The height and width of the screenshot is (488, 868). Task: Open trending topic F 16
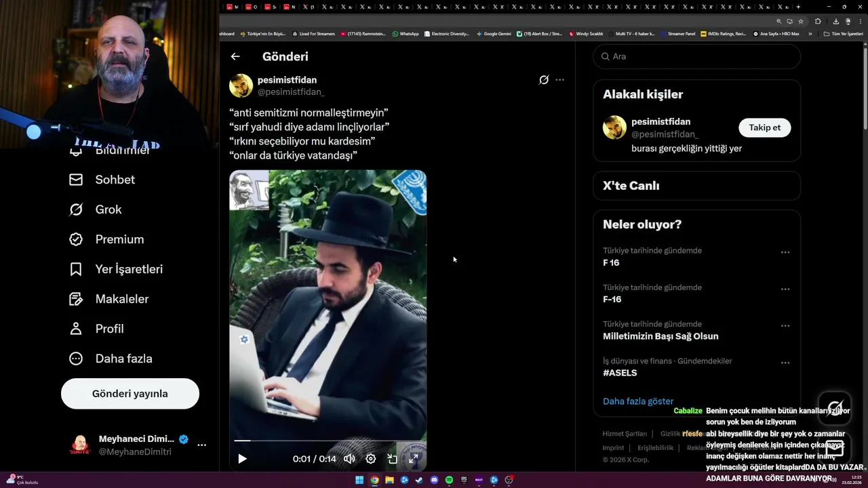pos(611,262)
